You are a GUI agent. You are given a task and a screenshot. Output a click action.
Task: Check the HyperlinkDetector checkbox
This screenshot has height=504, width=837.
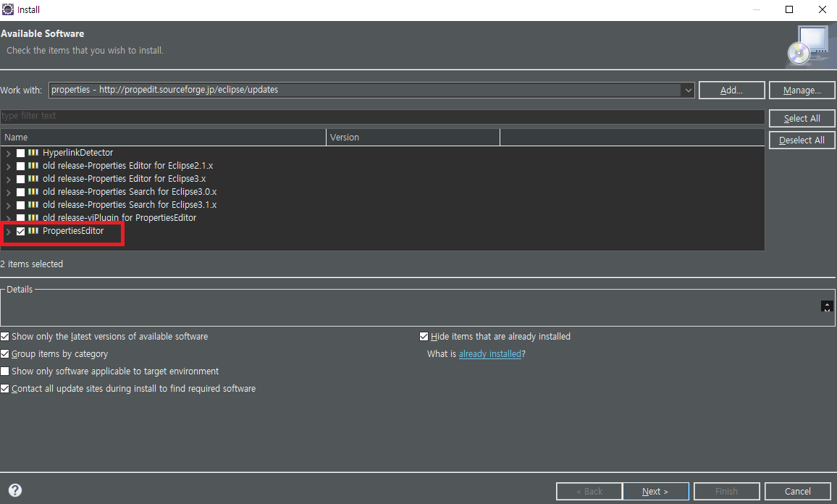coord(20,154)
